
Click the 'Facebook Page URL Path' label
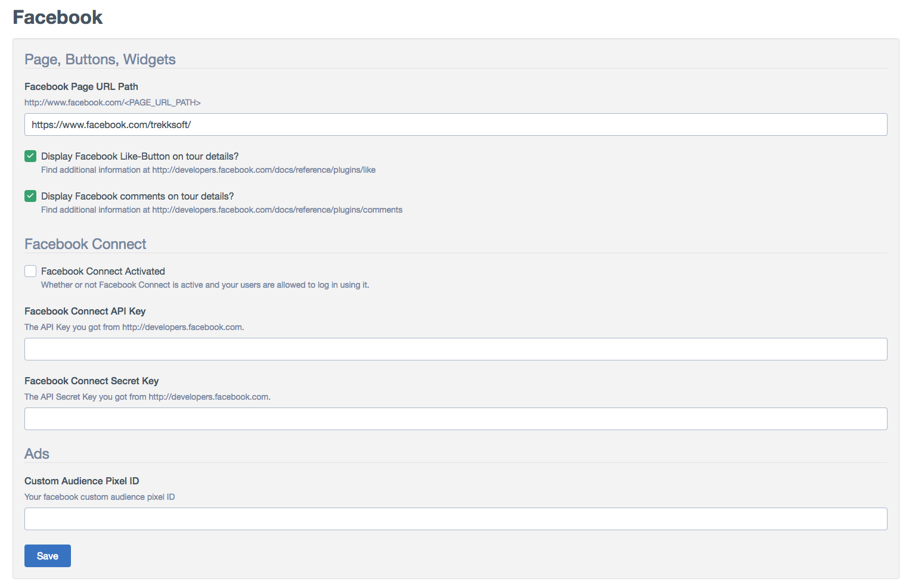81,86
